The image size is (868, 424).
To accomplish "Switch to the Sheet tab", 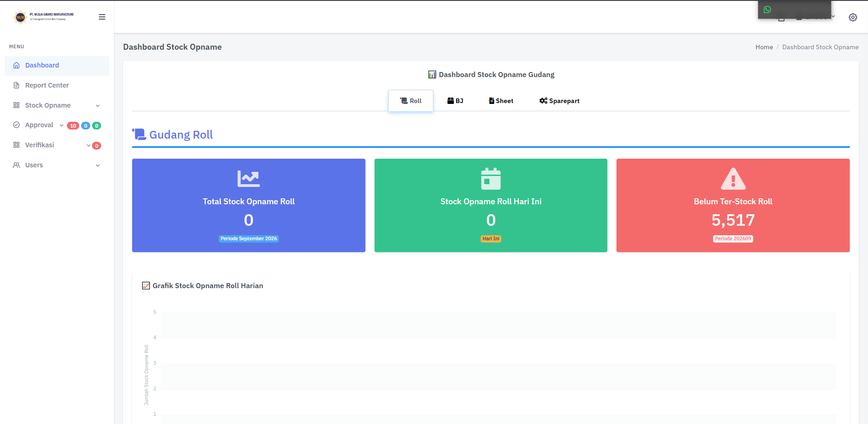I will click(501, 101).
